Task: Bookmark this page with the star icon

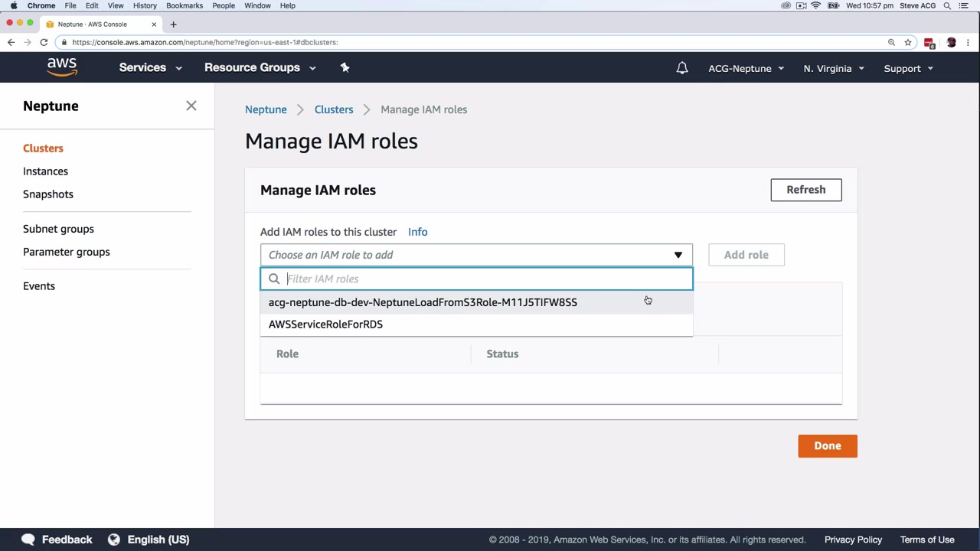Action: pos(908,42)
